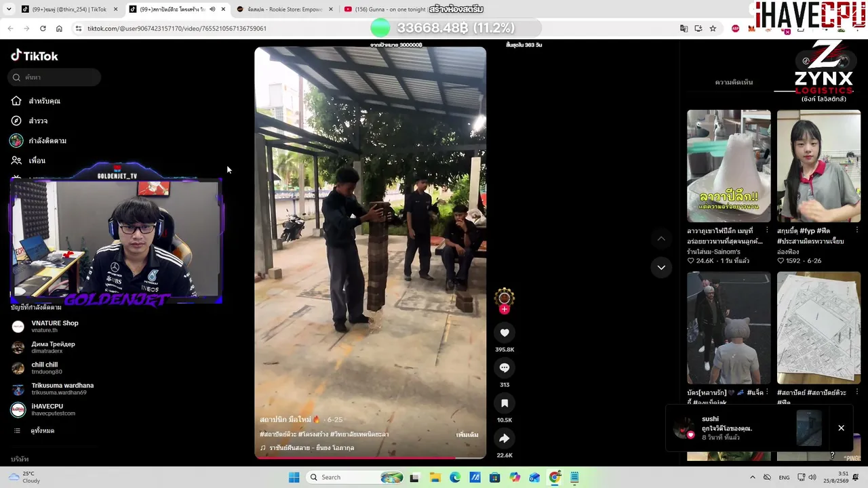Click the Windows taskbar Search box
Image resolution: width=868 pixels, height=488 pixels.
click(x=355, y=477)
